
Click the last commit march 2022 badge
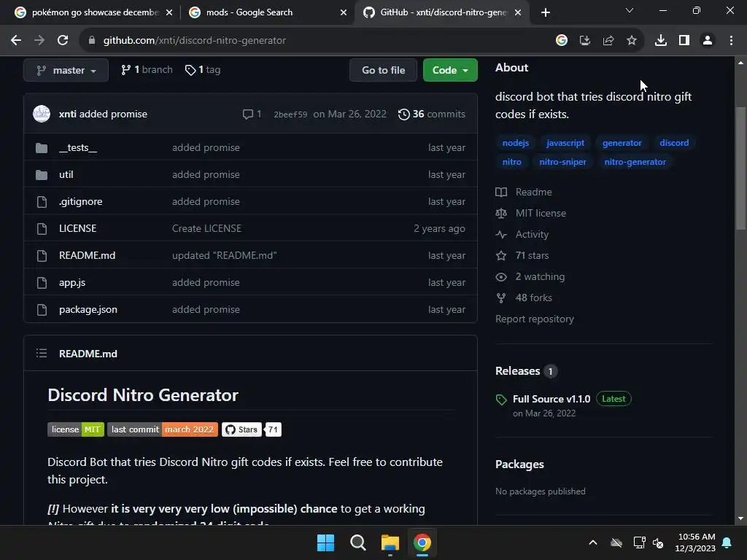[163, 429]
